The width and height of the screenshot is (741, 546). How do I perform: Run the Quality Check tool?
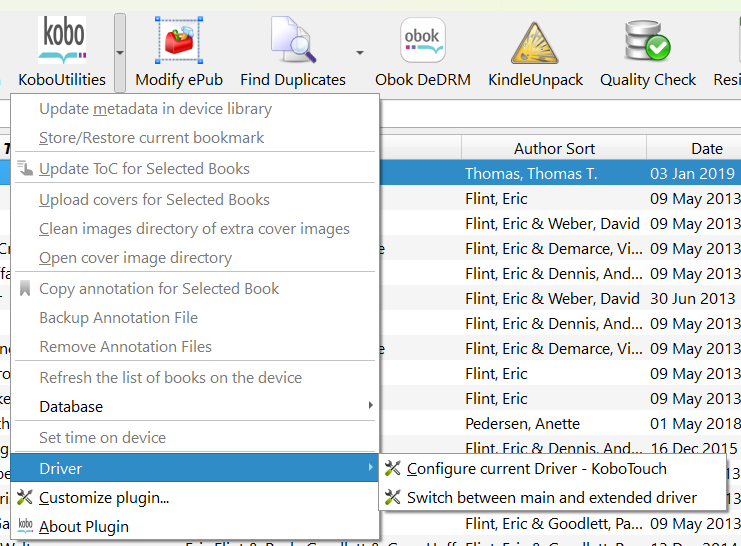tap(647, 42)
